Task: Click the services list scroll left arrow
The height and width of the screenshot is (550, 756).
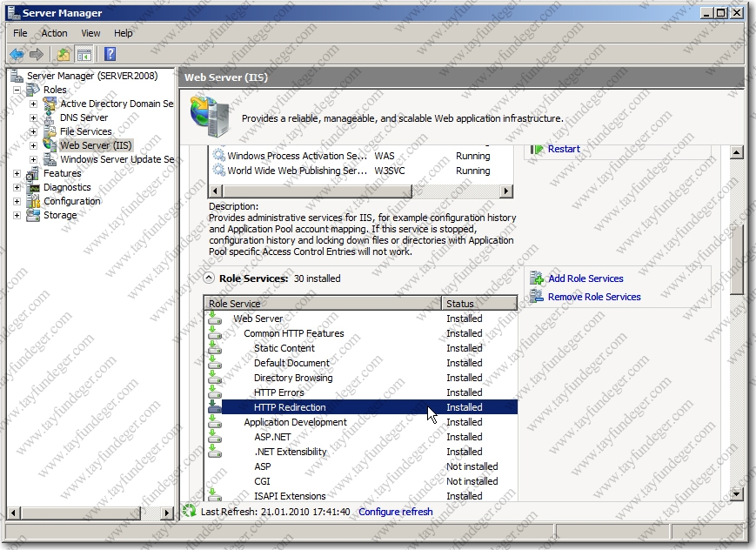Action: click(x=215, y=191)
